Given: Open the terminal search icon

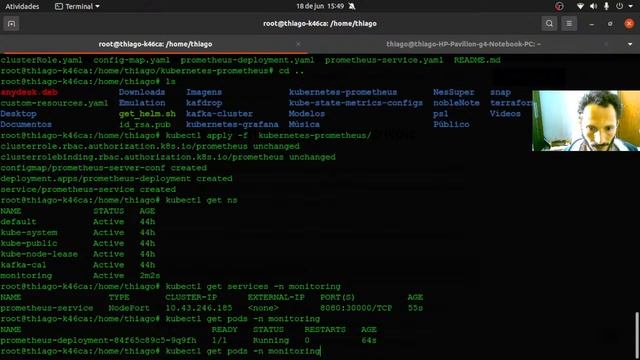Looking at the screenshot, I should [549, 24].
